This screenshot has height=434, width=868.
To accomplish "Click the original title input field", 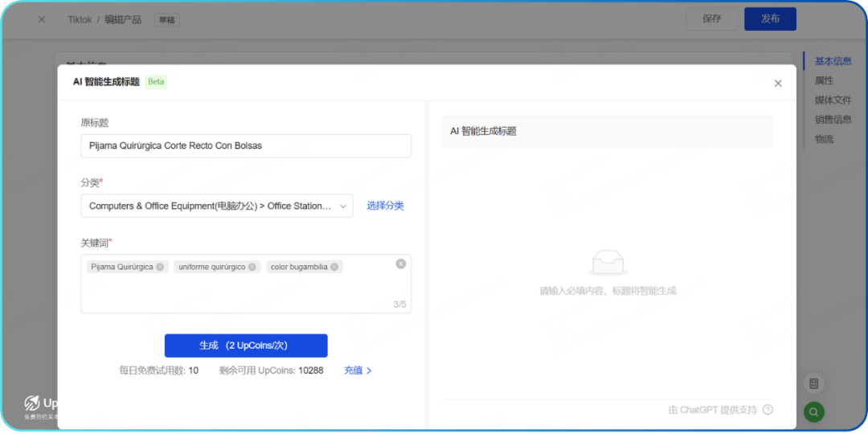I will 246,146.
